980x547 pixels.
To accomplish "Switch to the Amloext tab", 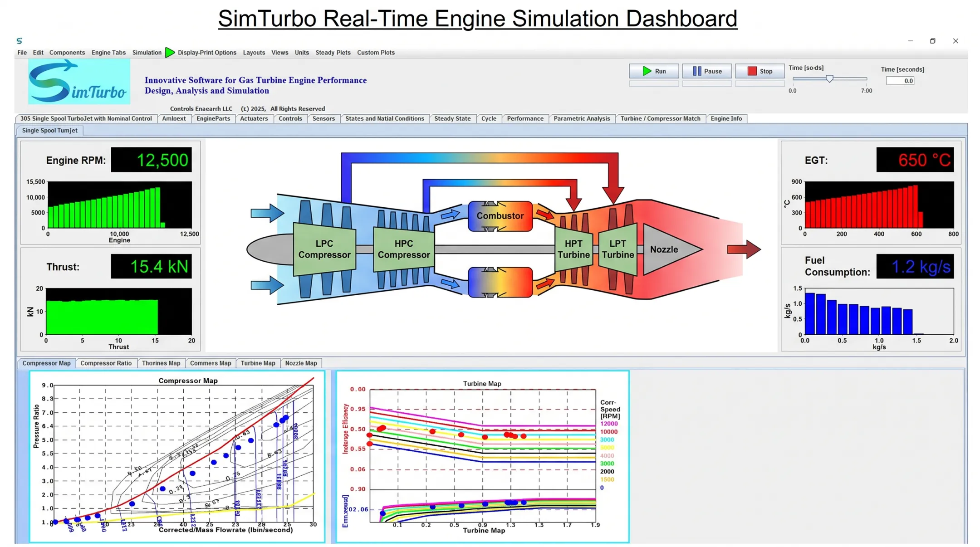I will (174, 119).
